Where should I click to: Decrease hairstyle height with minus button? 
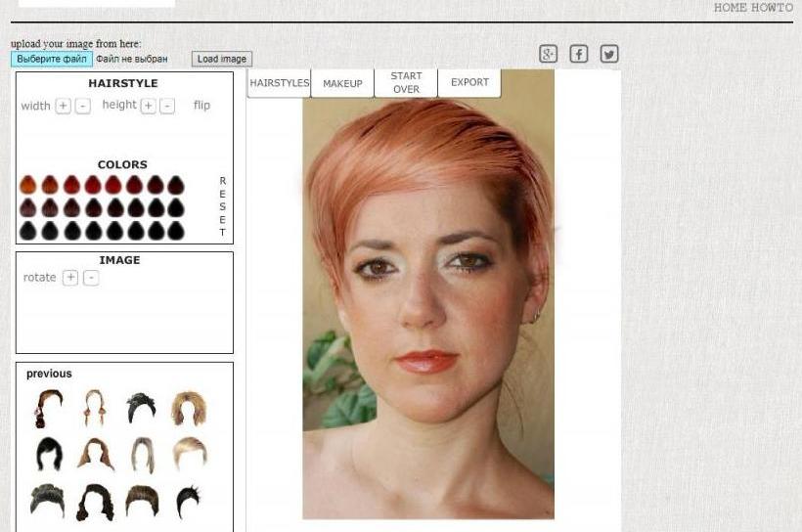[x=167, y=106]
